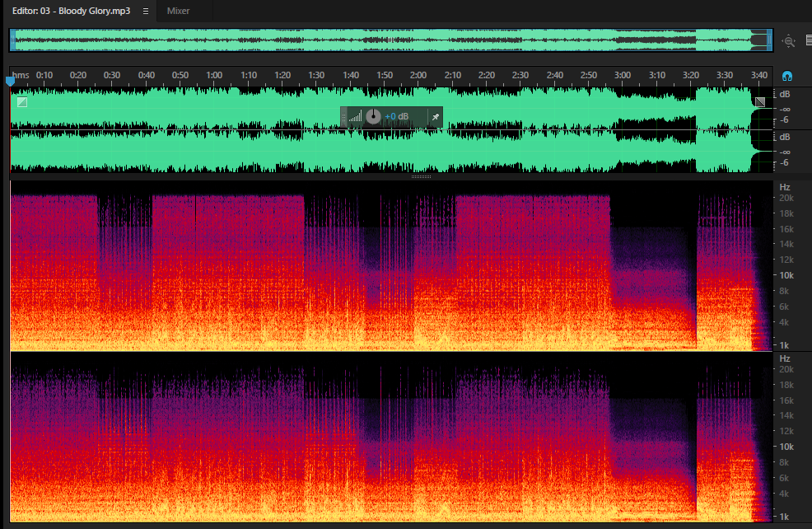Click the waveform/spectral divider grip
This screenshot has width=812, height=529.
click(x=421, y=176)
